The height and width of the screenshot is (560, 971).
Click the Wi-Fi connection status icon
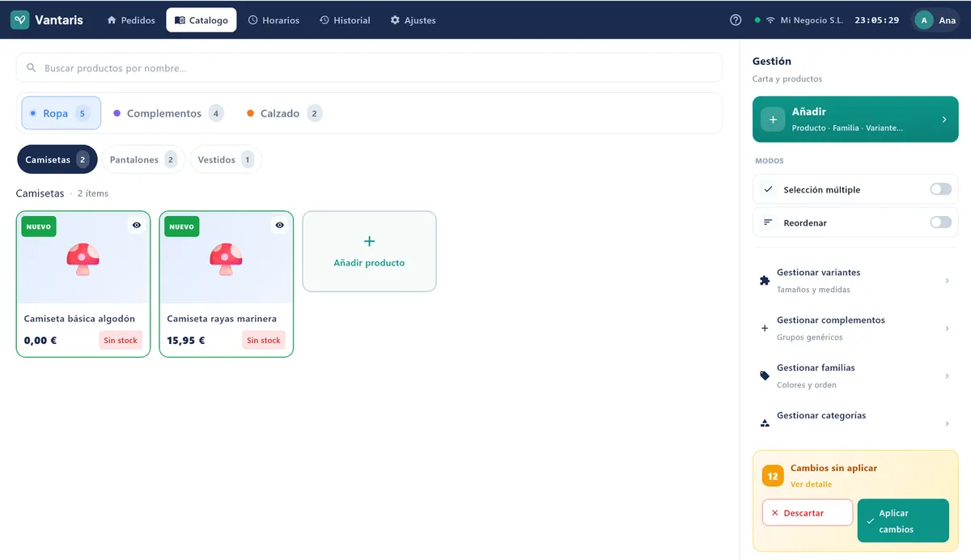[770, 20]
